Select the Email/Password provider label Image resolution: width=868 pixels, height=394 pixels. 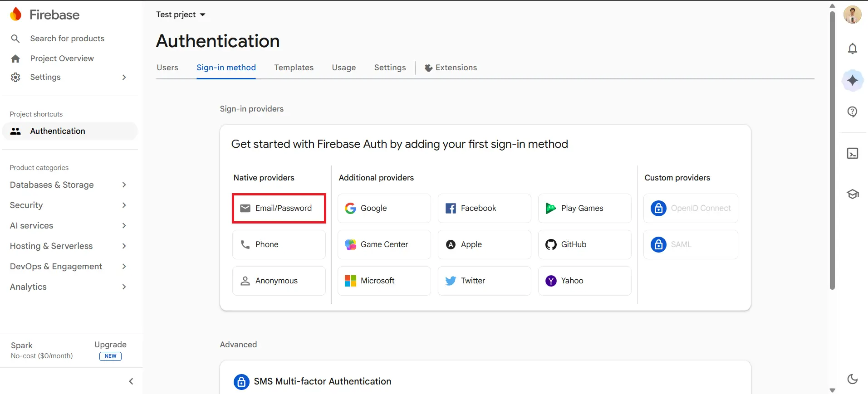pos(284,208)
